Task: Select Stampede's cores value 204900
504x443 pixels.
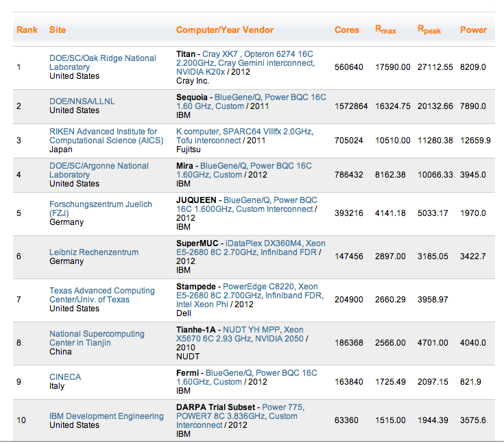Action: (x=349, y=300)
